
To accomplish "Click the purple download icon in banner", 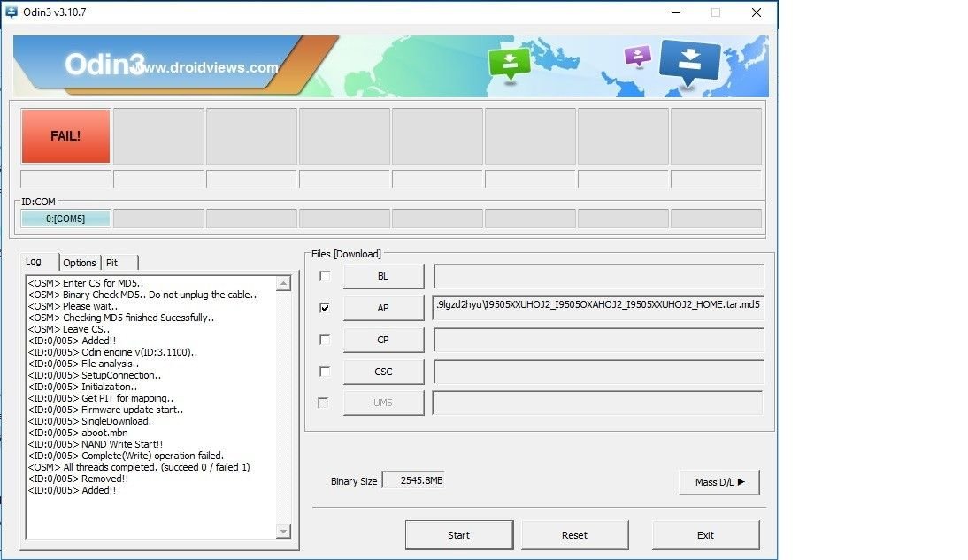I will point(638,57).
